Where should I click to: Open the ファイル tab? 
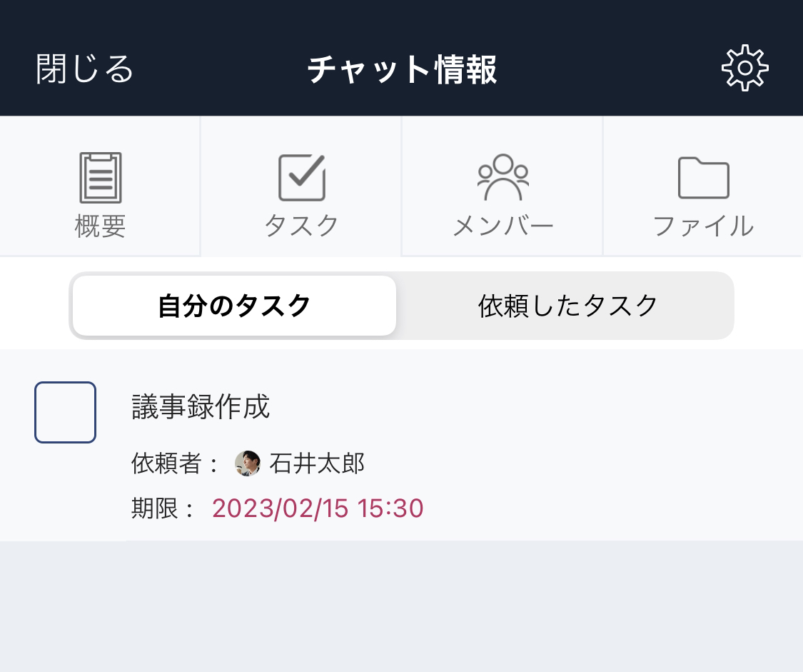point(703,186)
